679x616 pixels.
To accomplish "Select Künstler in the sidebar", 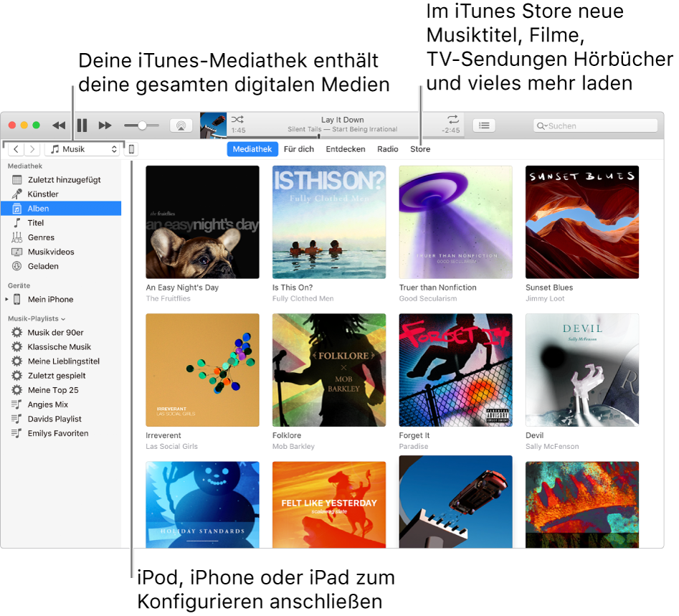I will coord(61,194).
